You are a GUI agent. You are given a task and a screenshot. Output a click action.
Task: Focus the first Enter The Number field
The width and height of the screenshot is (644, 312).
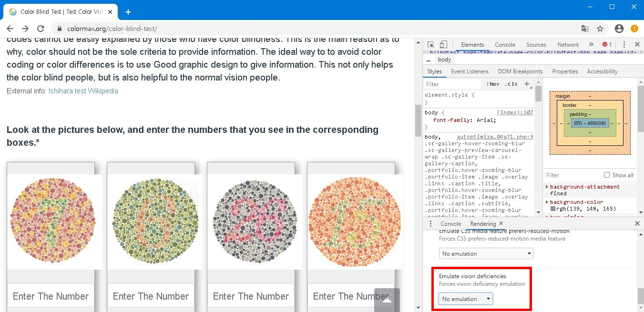[51, 296]
